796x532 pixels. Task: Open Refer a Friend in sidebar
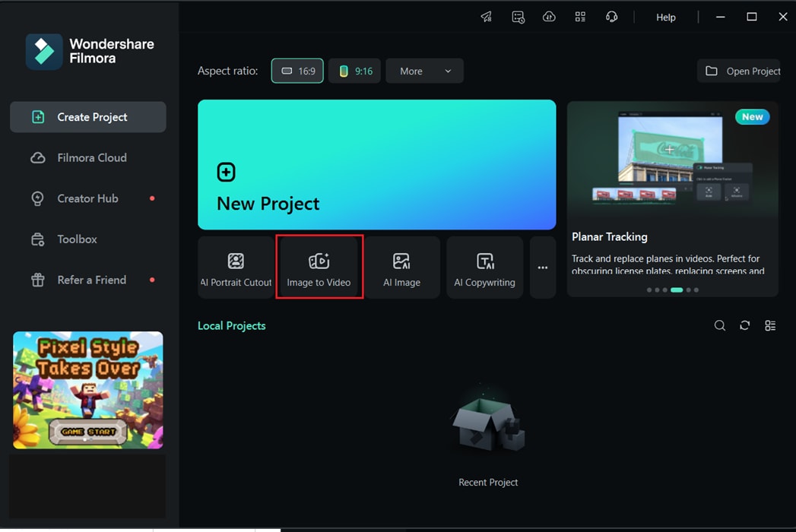88,280
